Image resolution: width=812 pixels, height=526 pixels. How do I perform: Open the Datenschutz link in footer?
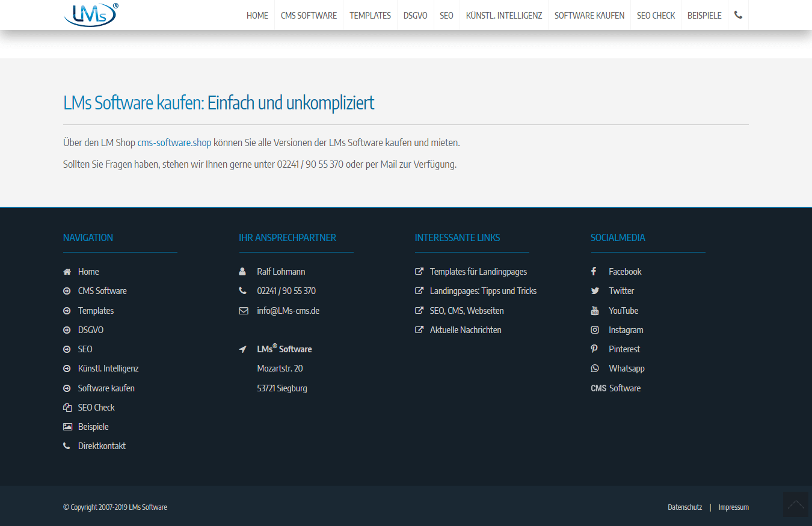[685, 507]
